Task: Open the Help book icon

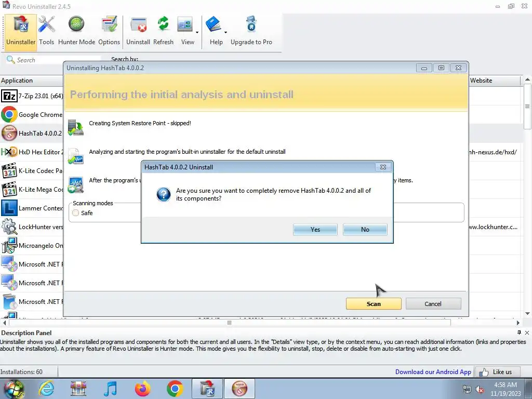Action: tap(214, 32)
